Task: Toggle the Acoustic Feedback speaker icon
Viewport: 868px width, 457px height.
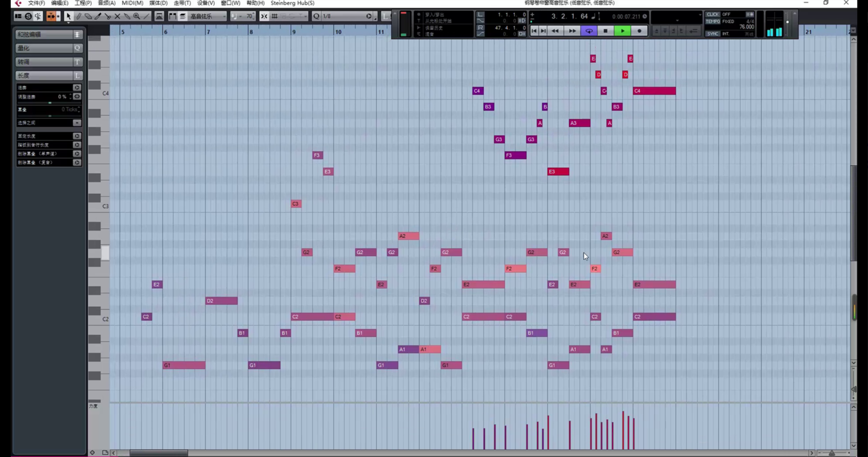Action: tap(38, 16)
